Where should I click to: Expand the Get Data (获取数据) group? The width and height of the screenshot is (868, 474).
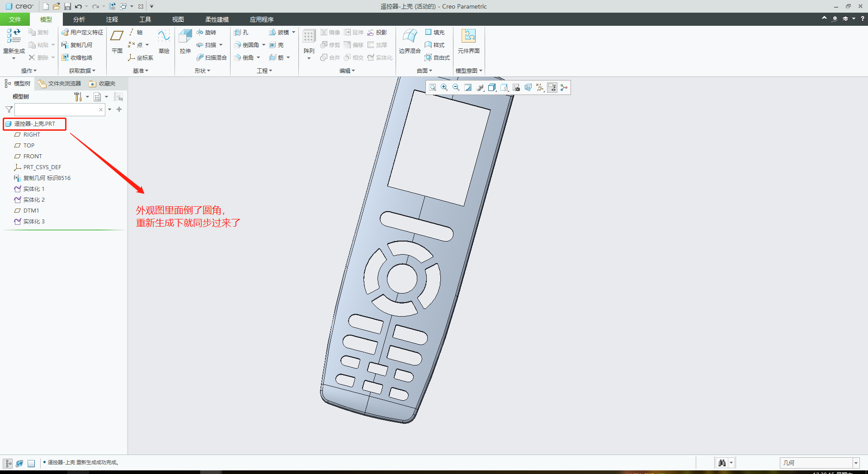pos(82,71)
